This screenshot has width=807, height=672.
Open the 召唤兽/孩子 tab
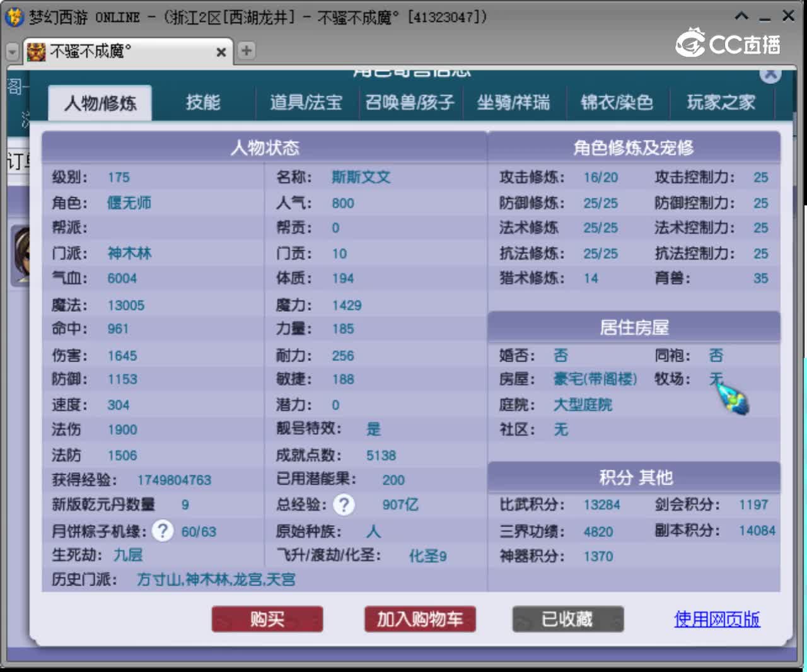[410, 102]
